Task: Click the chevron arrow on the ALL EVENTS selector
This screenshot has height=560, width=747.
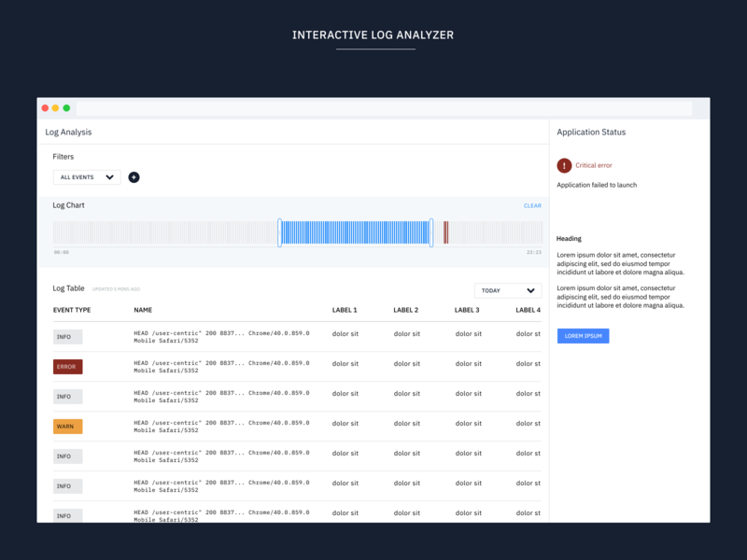Action: [x=109, y=176]
